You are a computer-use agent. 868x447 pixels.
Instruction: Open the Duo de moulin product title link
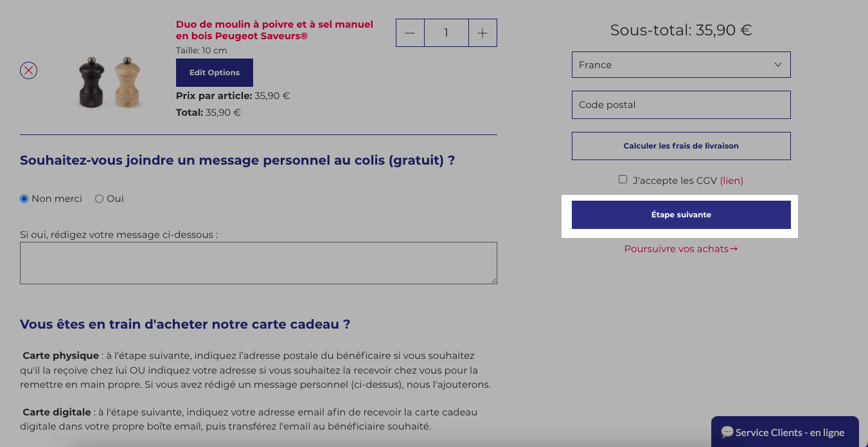click(x=274, y=30)
